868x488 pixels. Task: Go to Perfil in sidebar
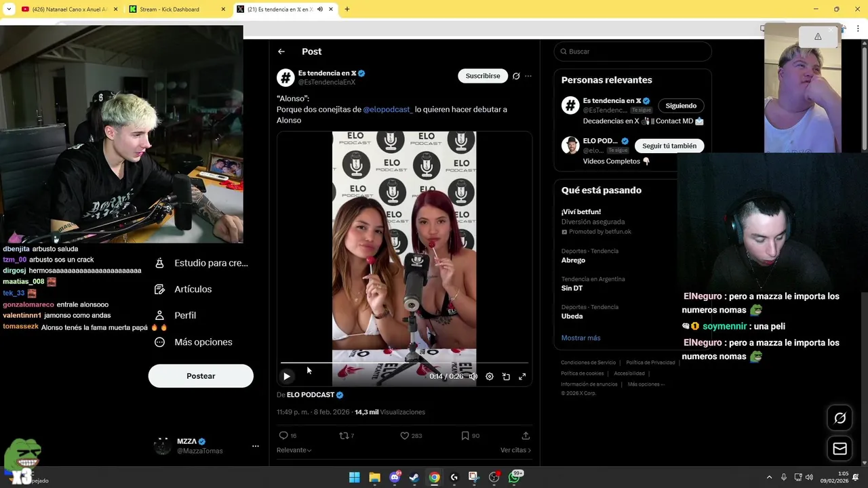click(176, 316)
